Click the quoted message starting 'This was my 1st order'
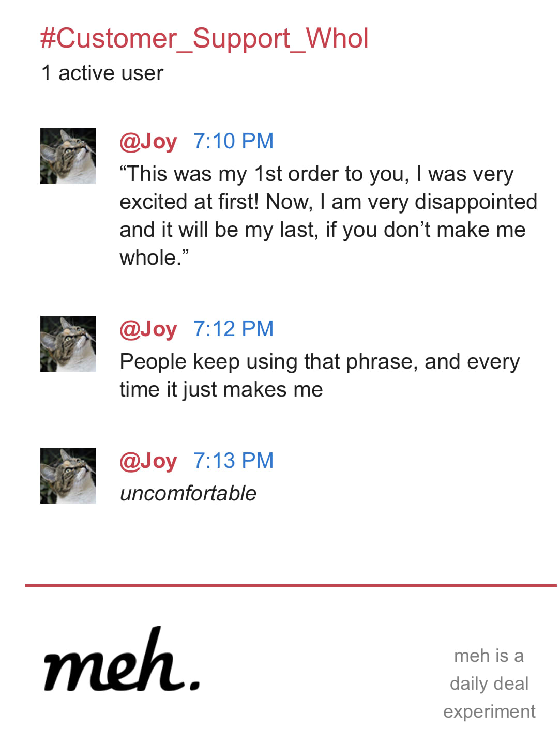 [x=328, y=216]
